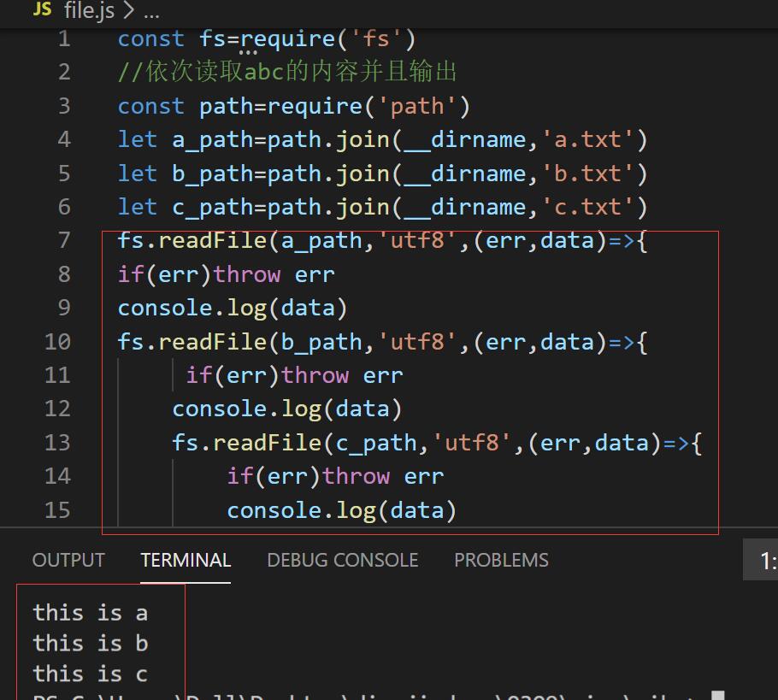Click 'this is b' terminal output line

point(91,644)
